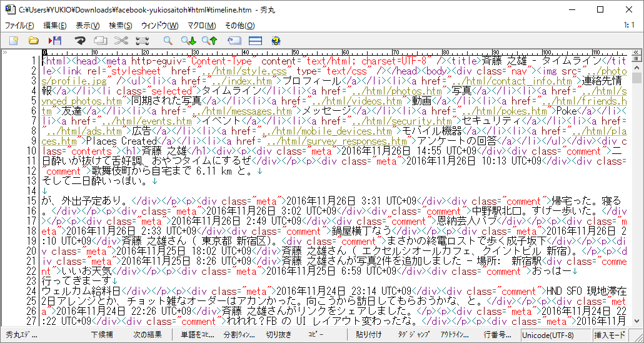Click the Find Previous up-arrow icon

tap(209, 41)
